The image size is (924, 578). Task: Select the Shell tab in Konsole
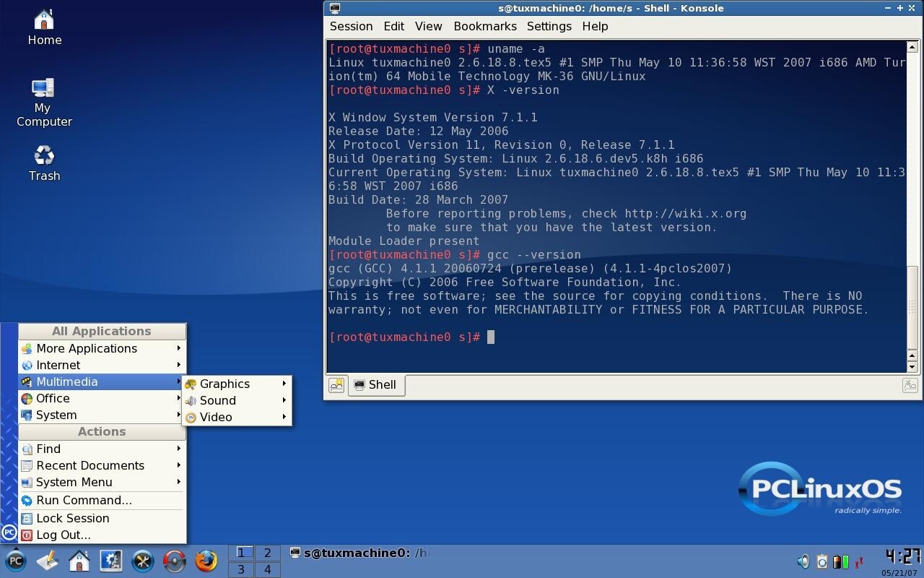376,385
